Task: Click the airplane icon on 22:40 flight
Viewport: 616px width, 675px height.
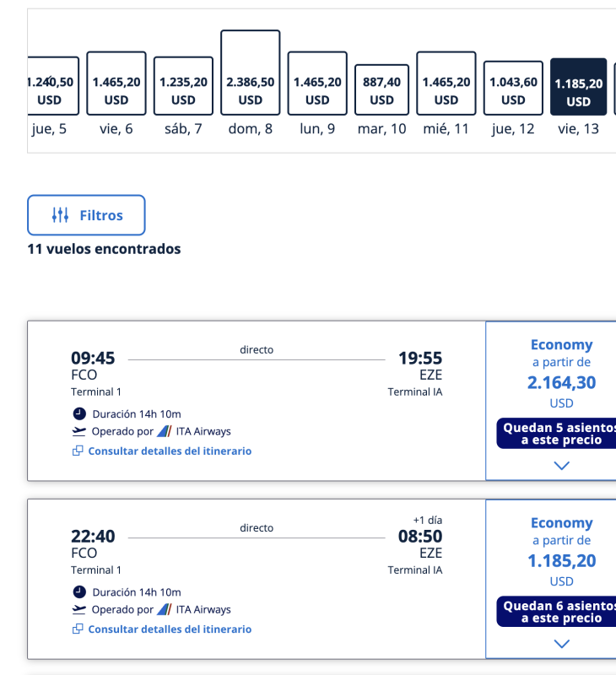Action: coord(78,609)
